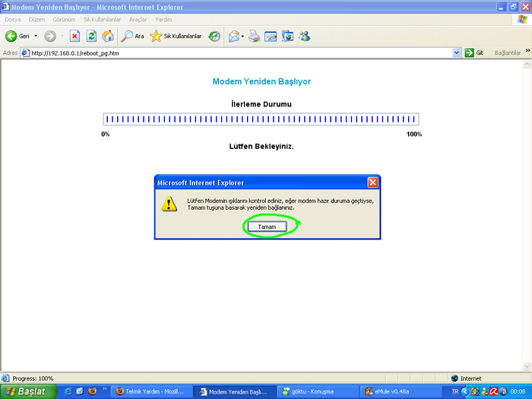Refresh the page with green arrows icon

(91, 36)
